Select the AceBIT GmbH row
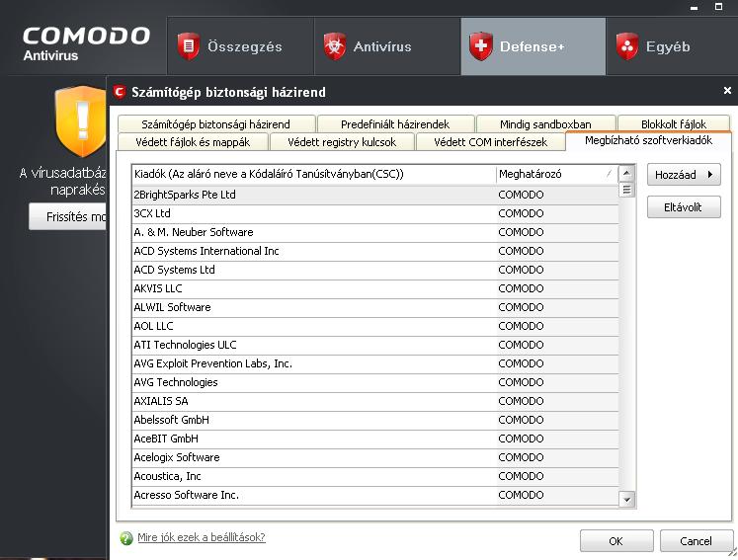The width and height of the screenshot is (738, 560). 375,440
